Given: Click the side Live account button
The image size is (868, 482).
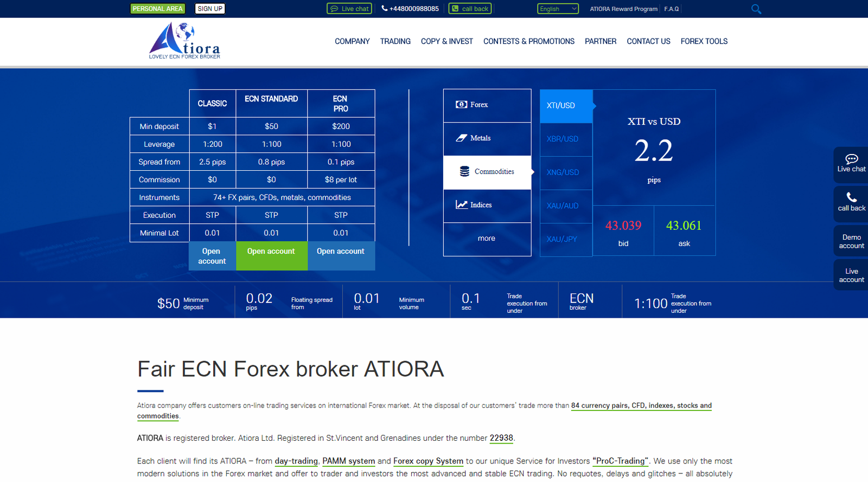Looking at the screenshot, I should 851,275.
